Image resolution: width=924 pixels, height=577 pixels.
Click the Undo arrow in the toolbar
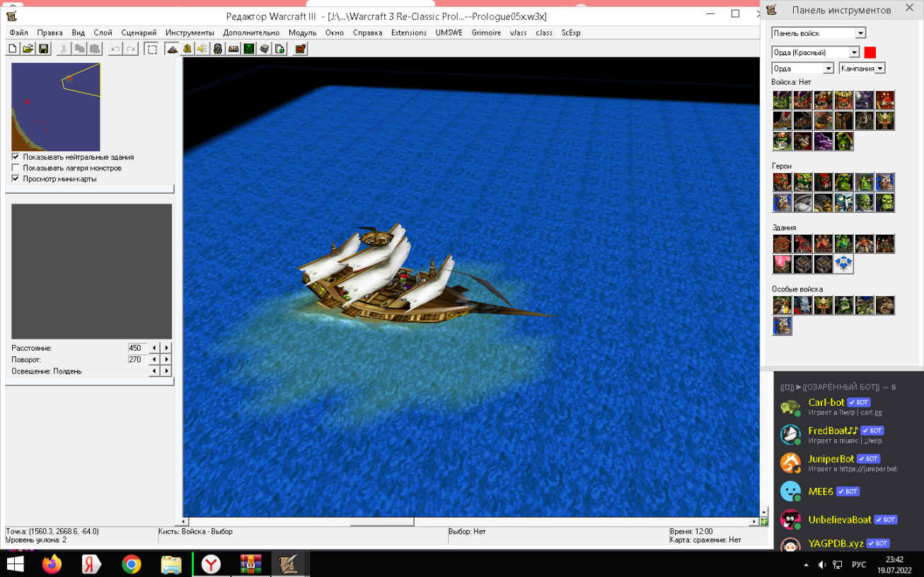coord(116,49)
